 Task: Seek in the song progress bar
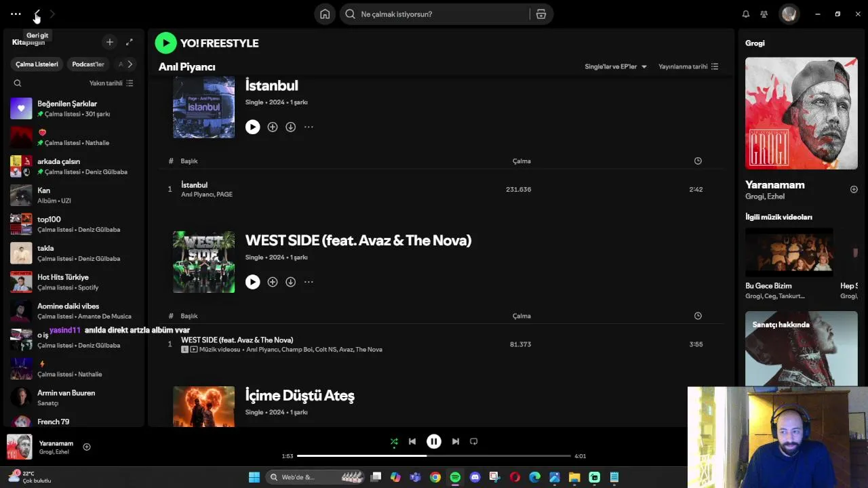[434, 456]
